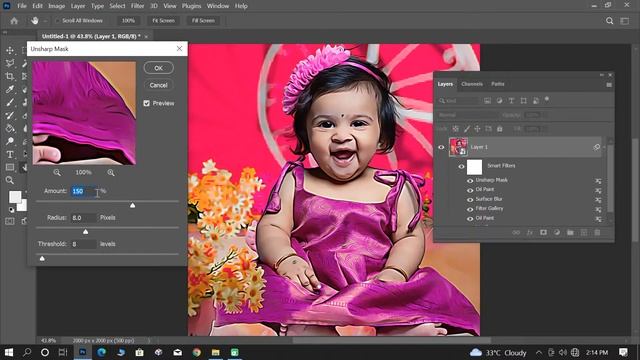The image size is (640, 360).
Task: Click the Link layers icon
Action: [x=516, y=233]
